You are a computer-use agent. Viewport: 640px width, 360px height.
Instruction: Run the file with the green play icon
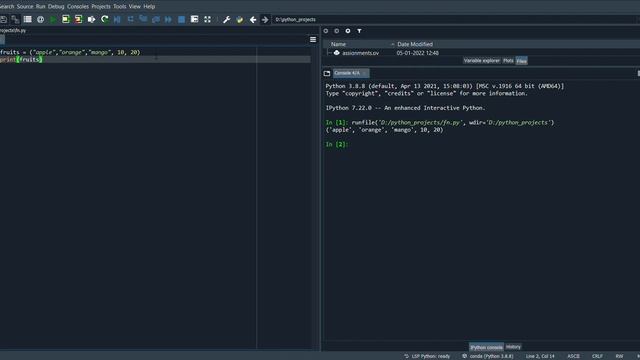pos(53,19)
